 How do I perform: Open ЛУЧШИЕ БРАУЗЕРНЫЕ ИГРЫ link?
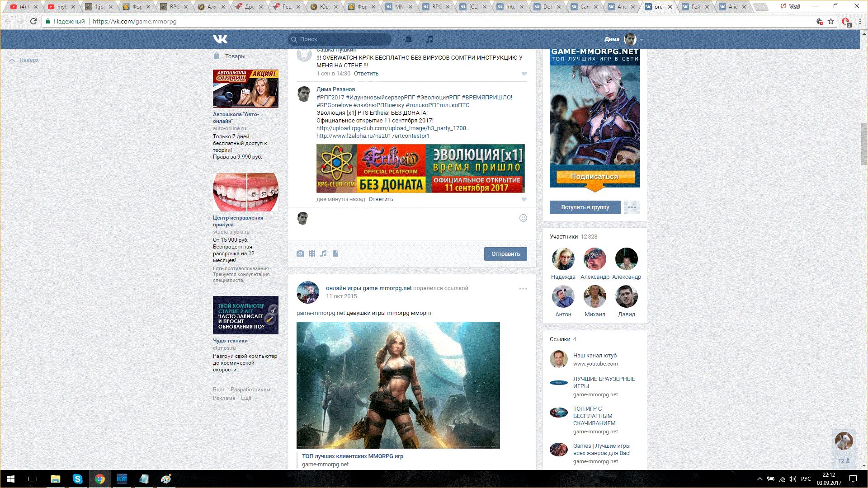click(604, 382)
